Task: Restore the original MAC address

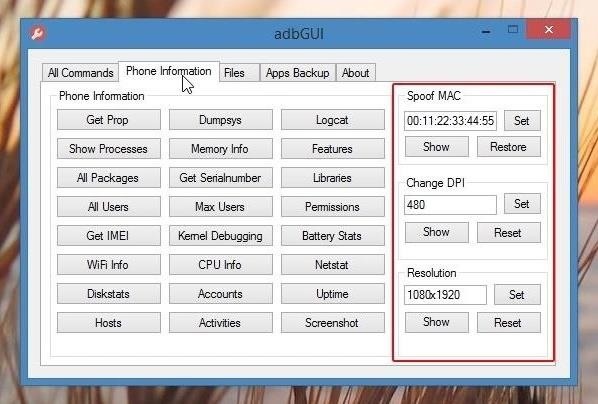Action: pos(509,147)
